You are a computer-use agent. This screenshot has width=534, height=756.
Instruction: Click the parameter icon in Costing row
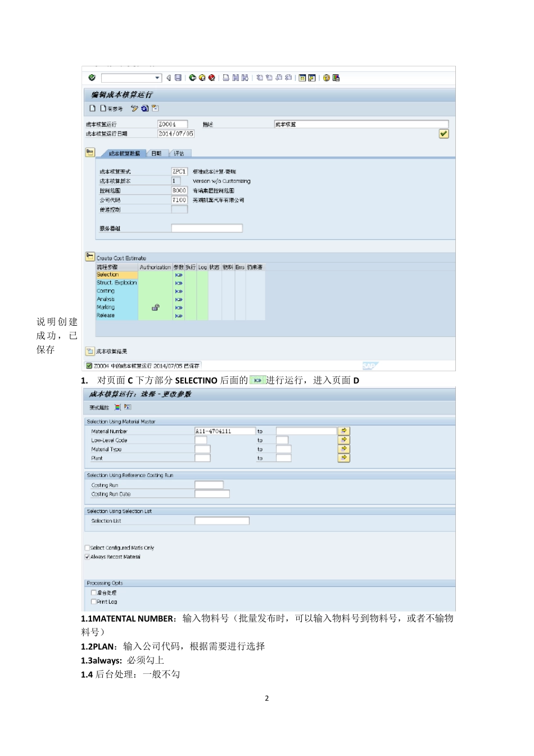(x=179, y=291)
